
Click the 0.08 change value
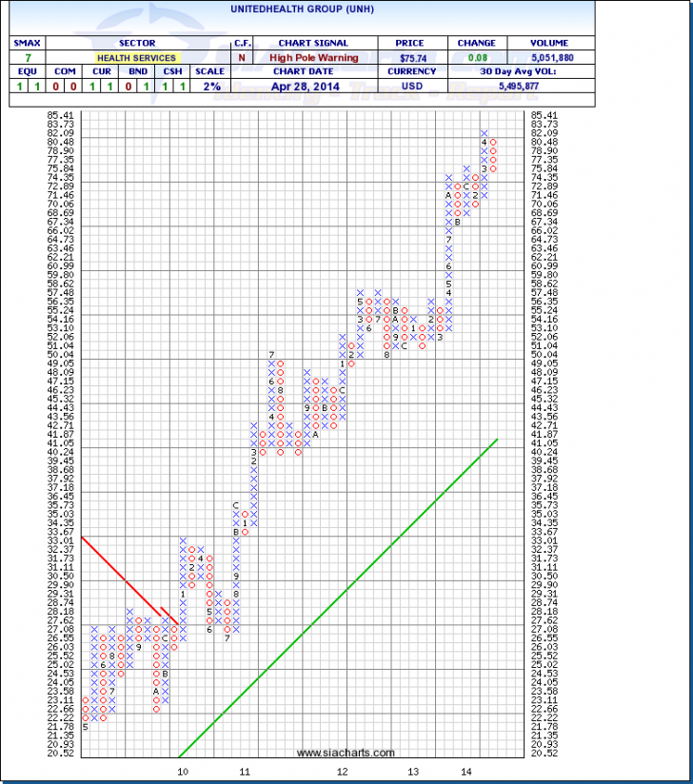point(475,57)
